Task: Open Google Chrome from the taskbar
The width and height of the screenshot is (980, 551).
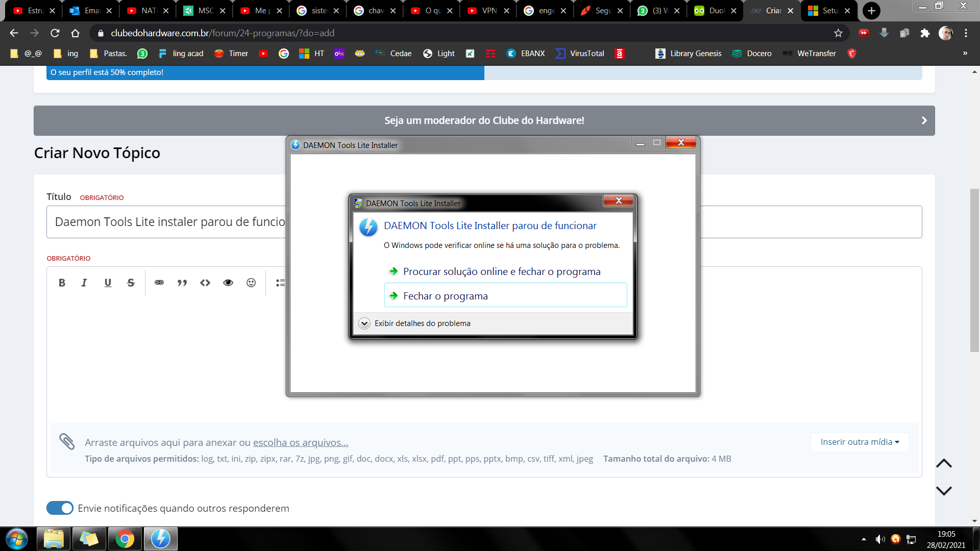Action: 125,539
